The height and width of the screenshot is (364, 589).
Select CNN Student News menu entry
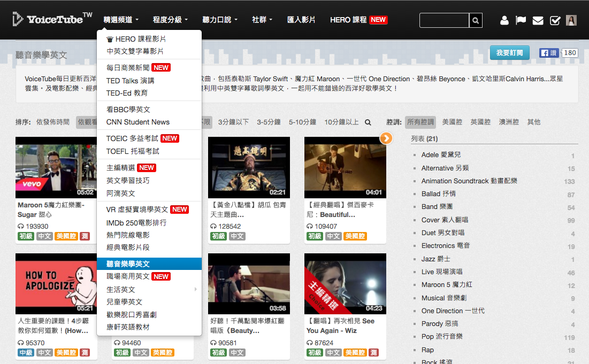click(137, 122)
